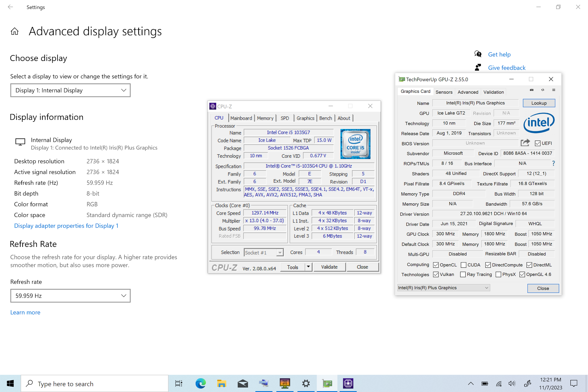
Task: Click the battery tray icon
Action: pos(485,383)
